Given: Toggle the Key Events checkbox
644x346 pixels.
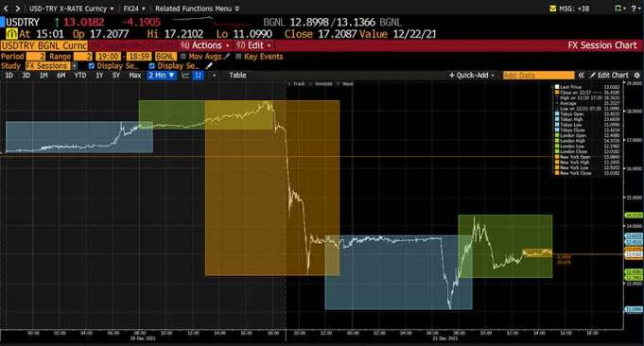Looking at the screenshot, I should [238, 57].
